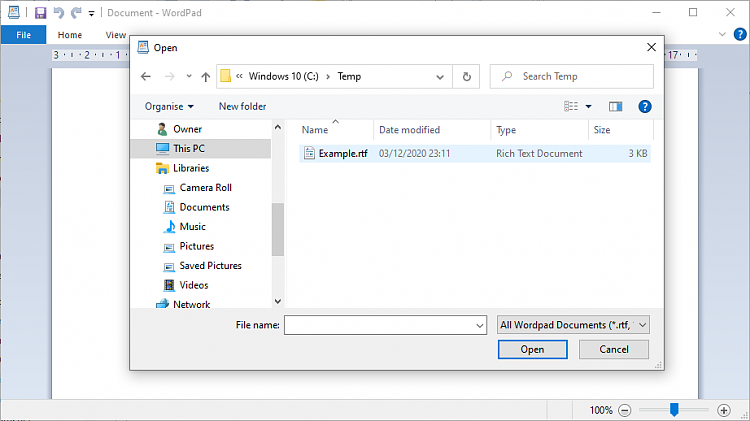Open the Organise menu
This screenshot has width=750, height=421.
[x=169, y=107]
